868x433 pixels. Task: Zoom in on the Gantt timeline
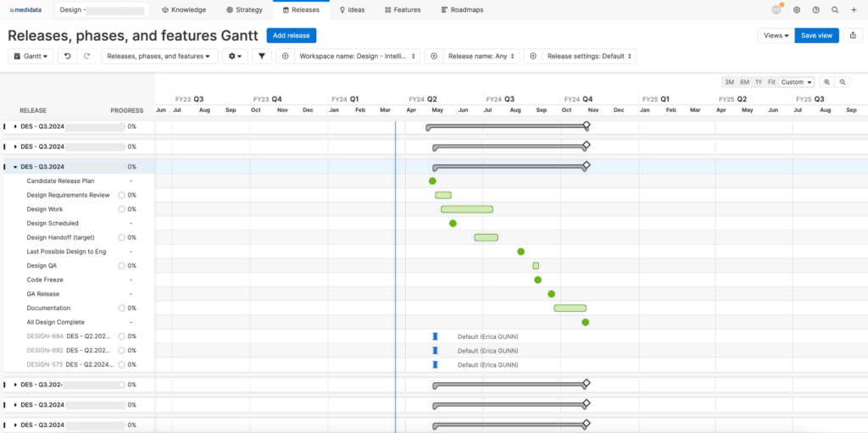click(x=826, y=82)
